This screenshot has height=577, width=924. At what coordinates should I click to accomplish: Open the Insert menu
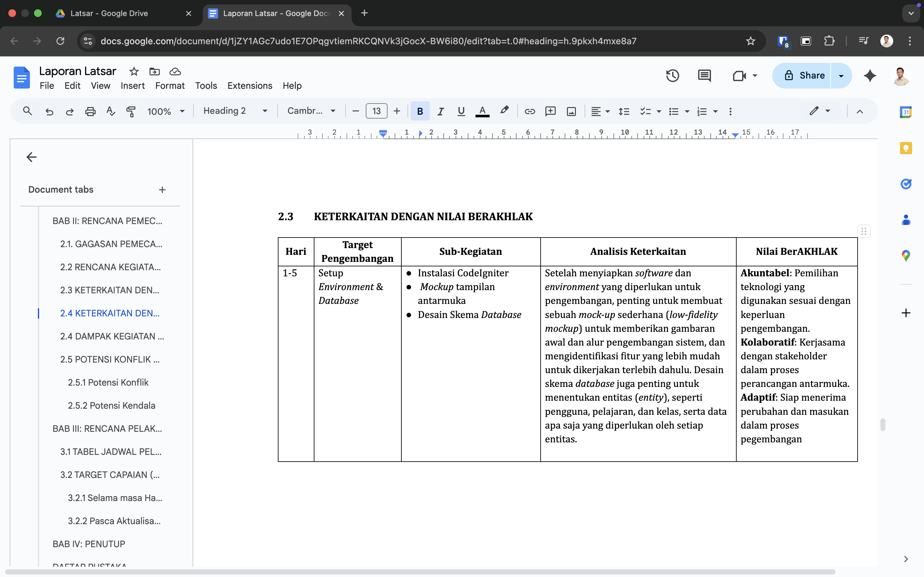(133, 86)
